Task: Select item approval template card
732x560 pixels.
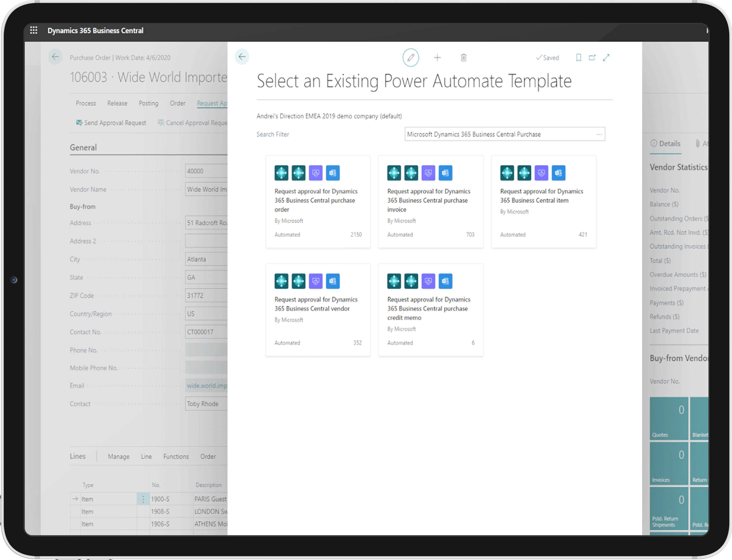Action: [544, 202]
